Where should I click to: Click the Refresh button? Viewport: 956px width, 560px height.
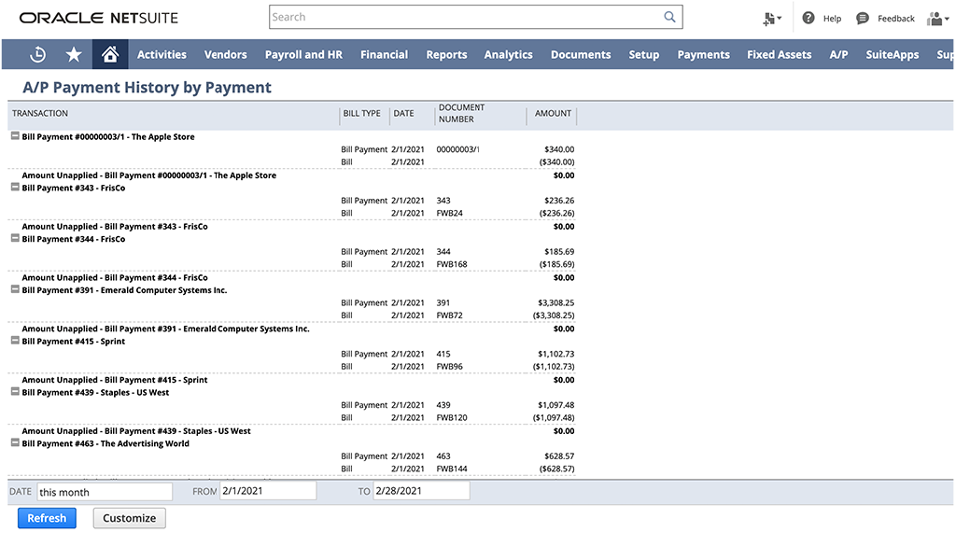pyautogui.click(x=46, y=518)
